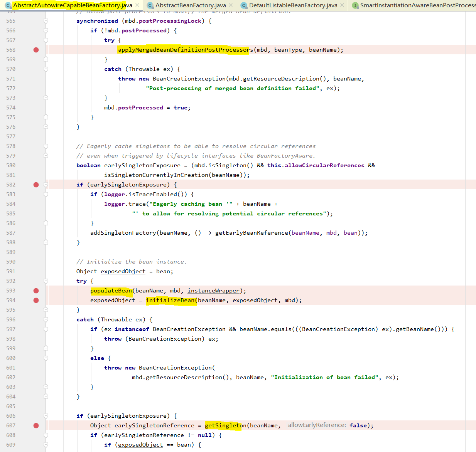Click class icon on AbstractBeanFactory.java tab
Screen dimensions: 476x452
click(150, 5)
